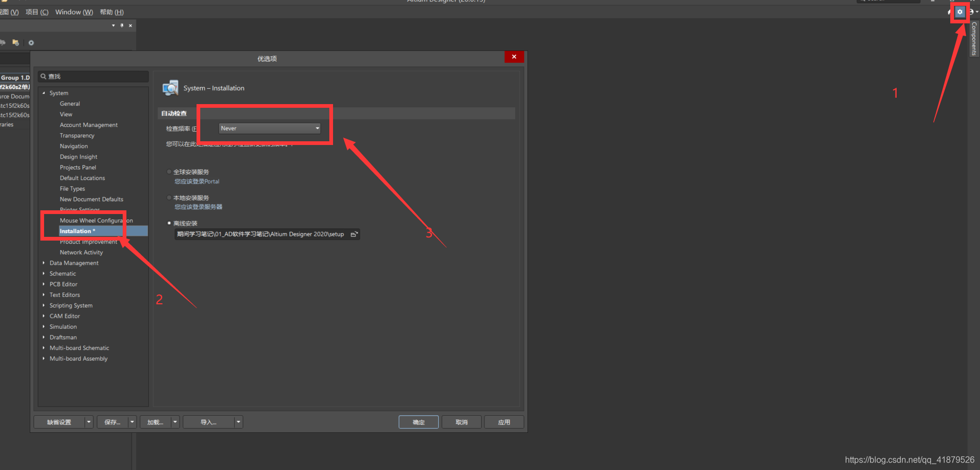Collapse the System tree node
Screen dimensions: 980x470
(44, 93)
